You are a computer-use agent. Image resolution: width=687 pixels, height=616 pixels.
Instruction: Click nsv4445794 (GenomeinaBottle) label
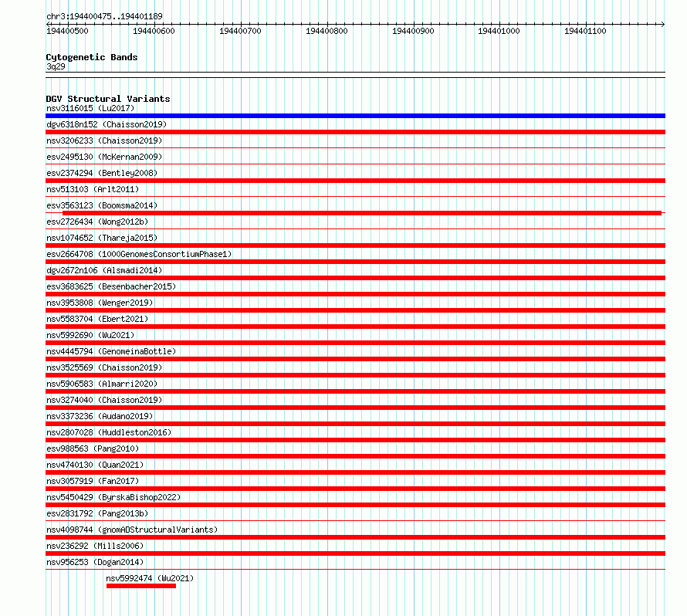pos(111,351)
